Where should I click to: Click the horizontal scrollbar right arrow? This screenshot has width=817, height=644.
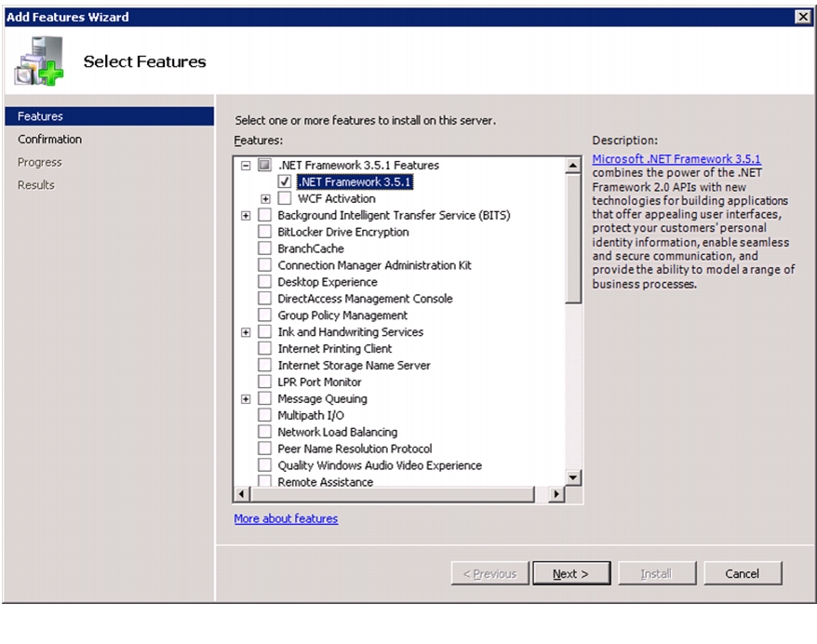click(x=556, y=494)
